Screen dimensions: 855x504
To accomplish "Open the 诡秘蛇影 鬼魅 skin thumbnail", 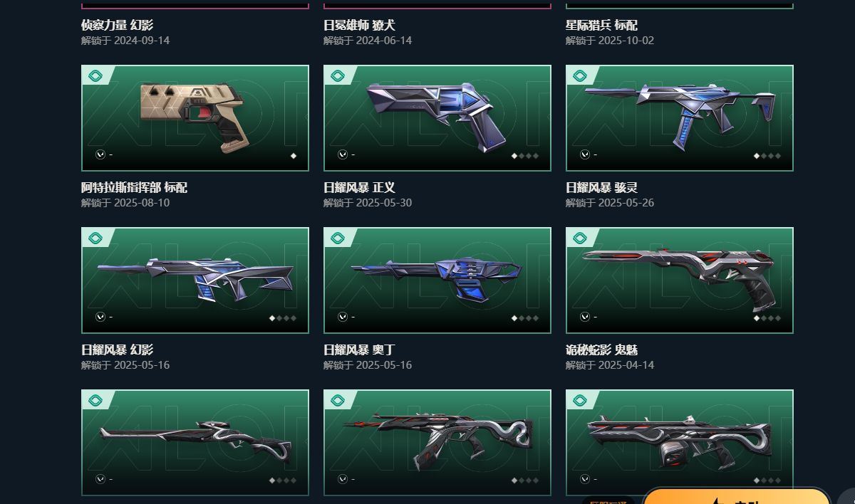I will point(680,280).
